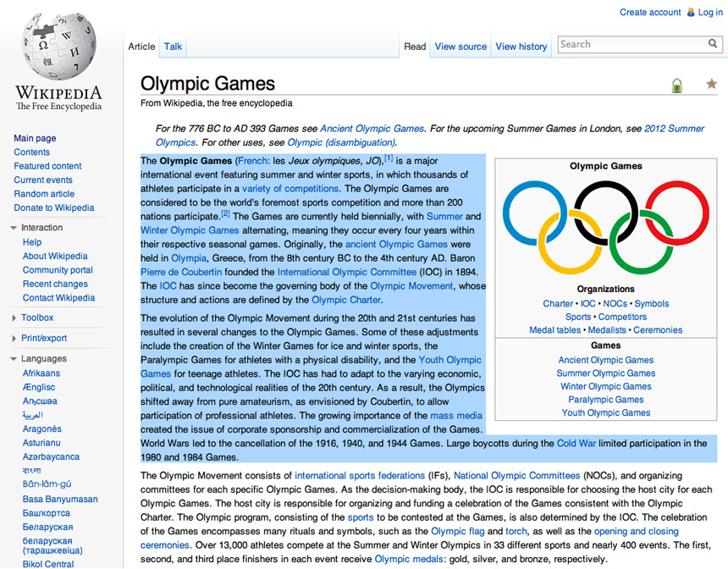Open Recent changes link
Image resolution: width=728 pixels, height=569 pixels.
pyautogui.click(x=55, y=284)
